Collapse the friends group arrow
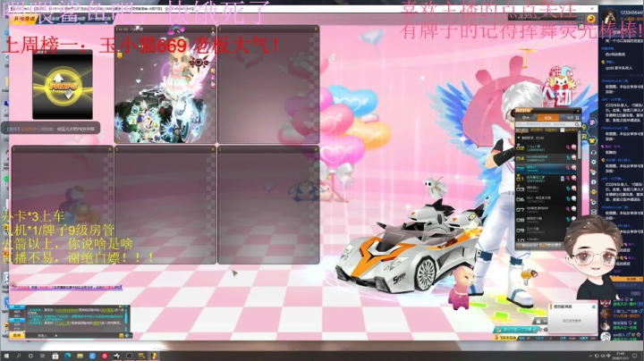Screen dimensions: 644x361 click(519, 138)
